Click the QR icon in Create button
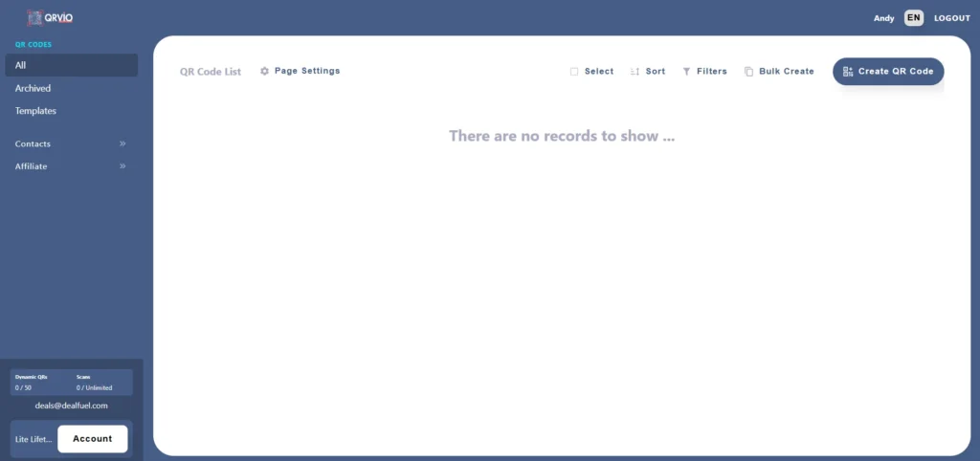Image resolution: width=980 pixels, height=461 pixels. (848, 71)
